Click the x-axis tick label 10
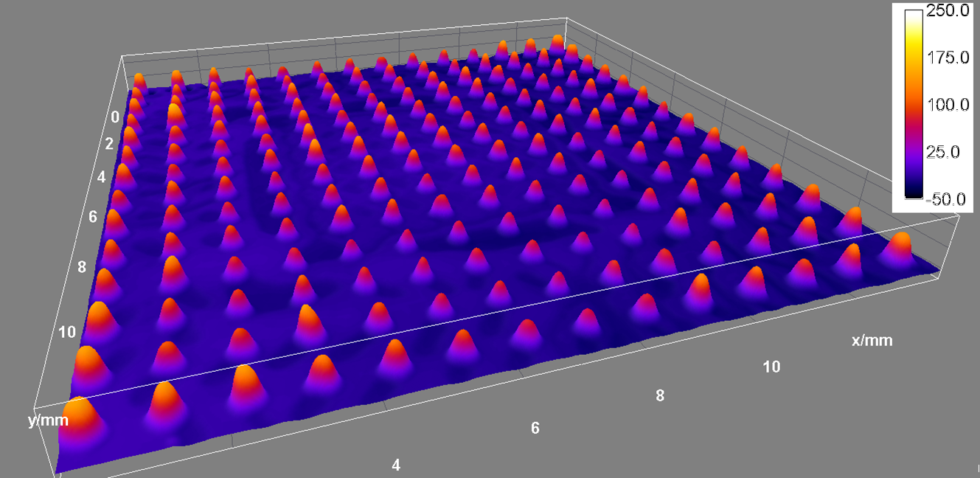The height and width of the screenshot is (478, 980). click(771, 367)
